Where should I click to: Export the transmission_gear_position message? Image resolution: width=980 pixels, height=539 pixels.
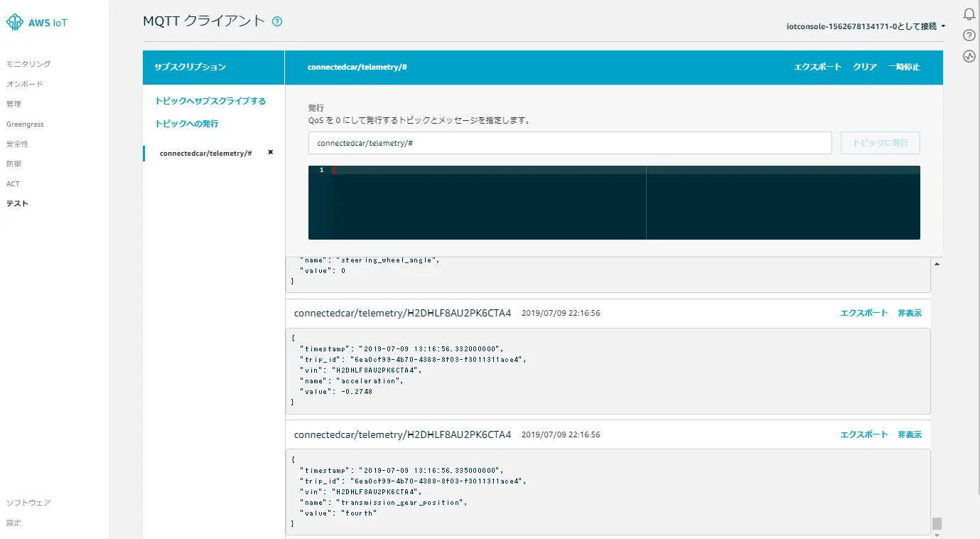click(864, 434)
